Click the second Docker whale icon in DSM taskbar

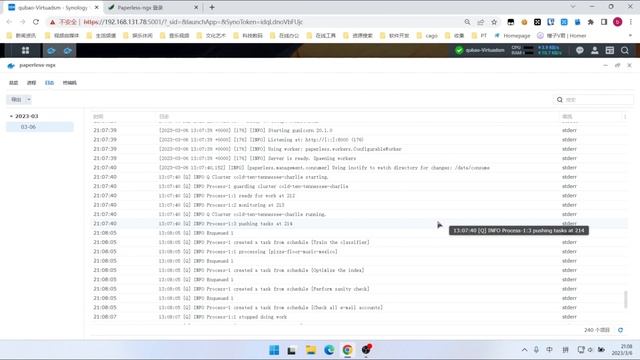click(67, 51)
